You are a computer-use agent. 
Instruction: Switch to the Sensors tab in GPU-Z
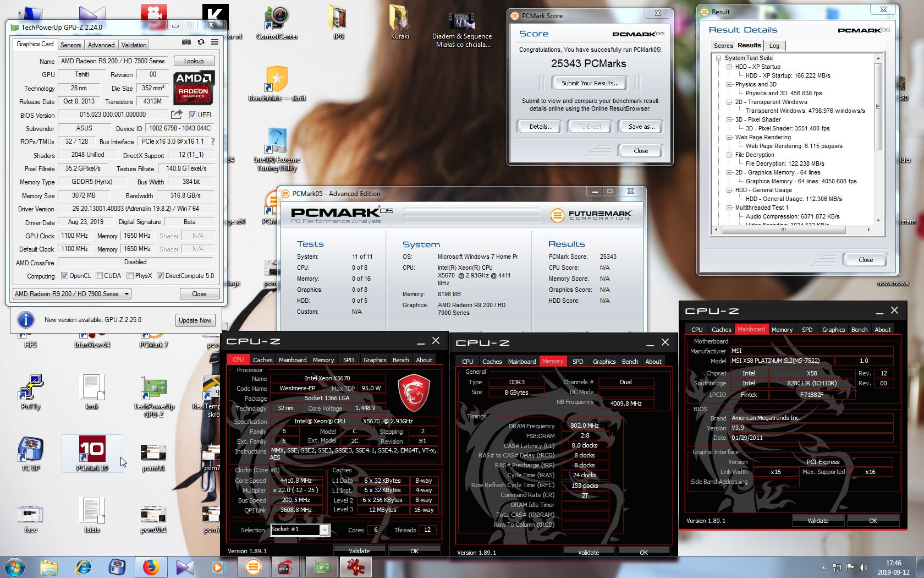(70, 45)
